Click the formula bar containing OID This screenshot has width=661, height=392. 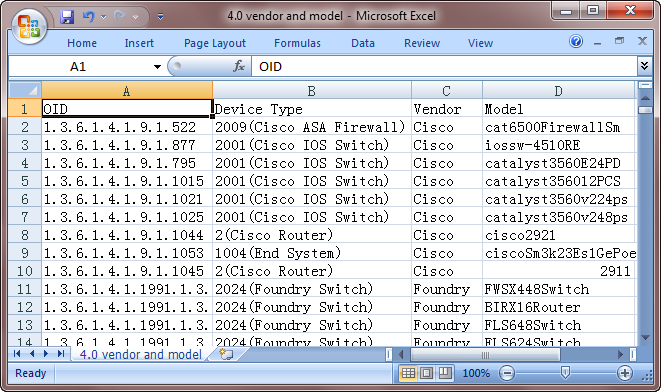click(x=445, y=67)
